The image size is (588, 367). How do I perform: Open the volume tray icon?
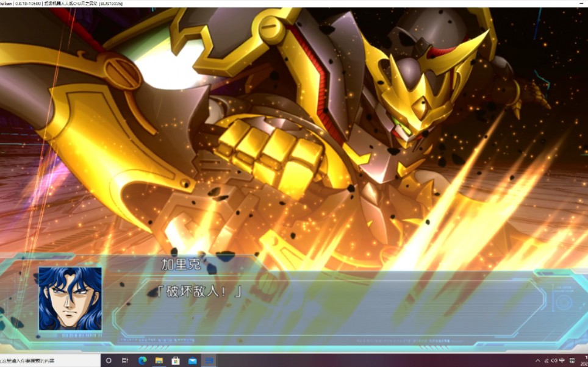(x=554, y=361)
